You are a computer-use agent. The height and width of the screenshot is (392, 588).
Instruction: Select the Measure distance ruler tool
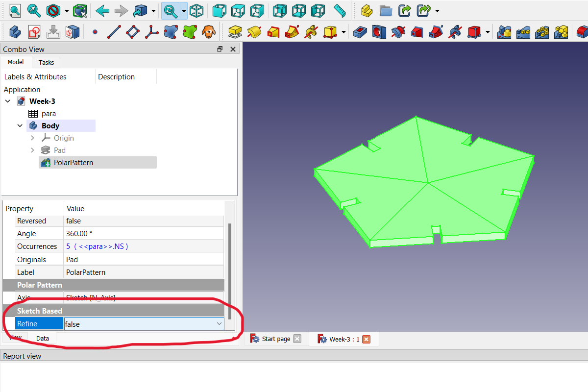pos(340,10)
